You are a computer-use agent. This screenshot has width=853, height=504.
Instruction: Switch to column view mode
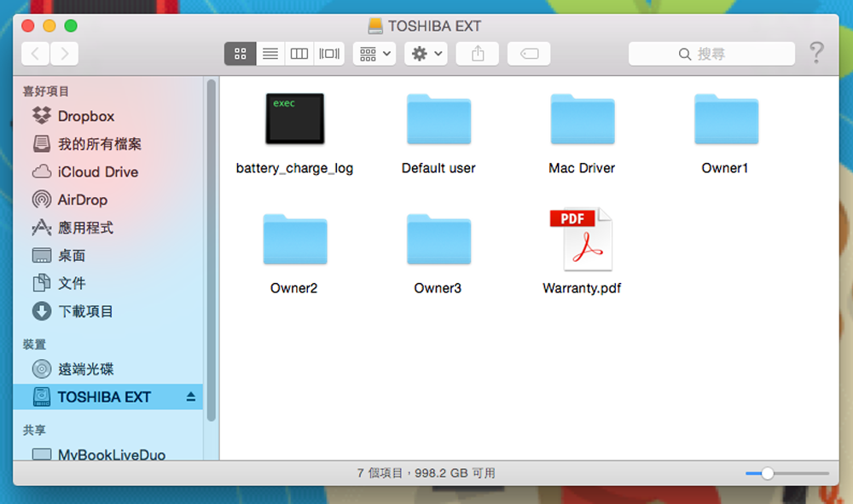coord(299,54)
